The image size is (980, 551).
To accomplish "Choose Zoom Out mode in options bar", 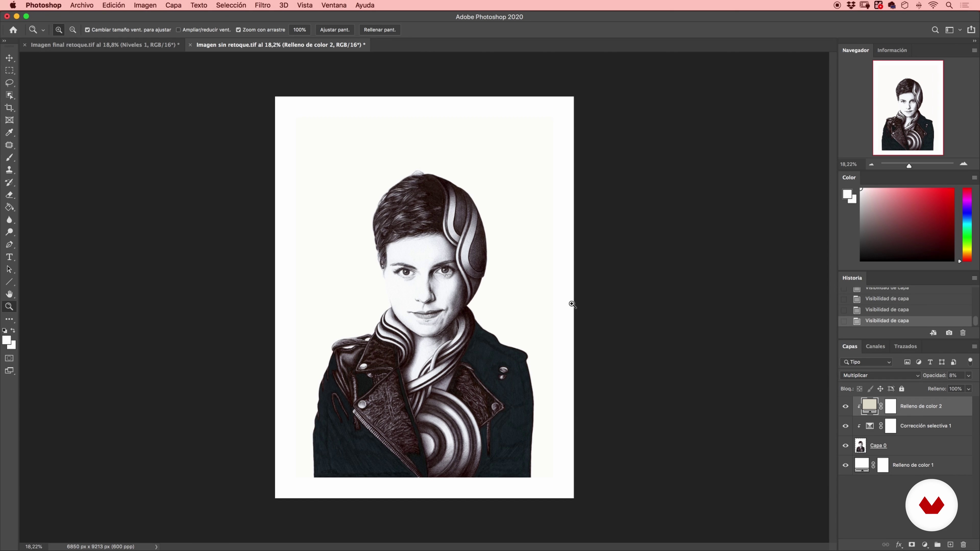I will (x=73, y=30).
